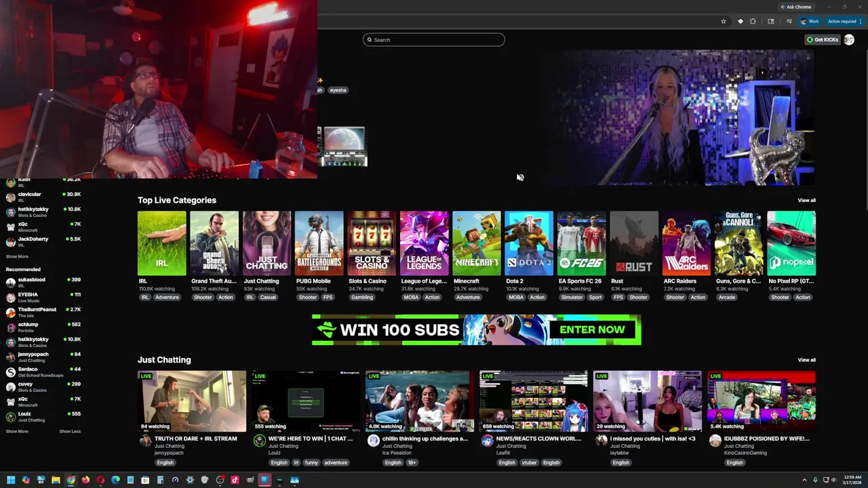Open the No Pixel RP category cover

tap(791, 243)
